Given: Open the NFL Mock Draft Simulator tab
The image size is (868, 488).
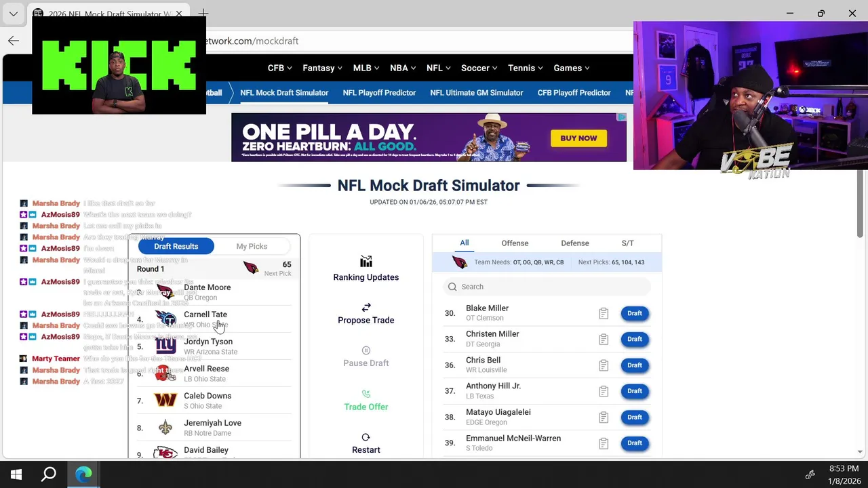Looking at the screenshot, I should tap(284, 93).
